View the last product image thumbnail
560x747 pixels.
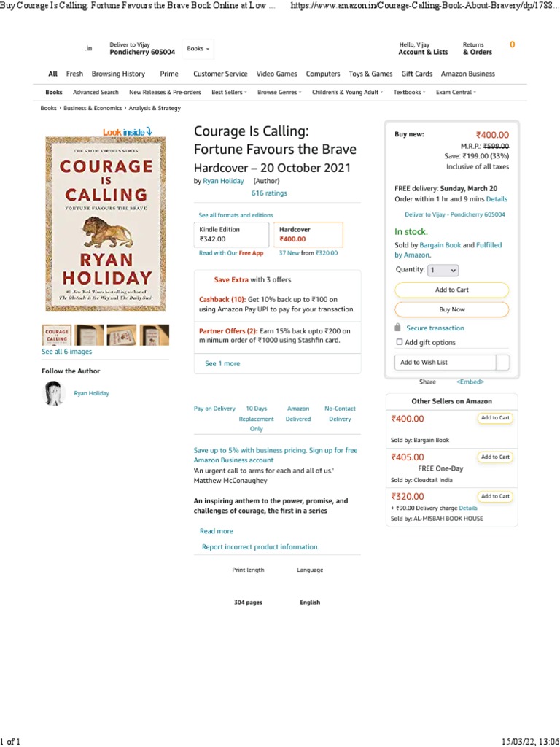155,335
